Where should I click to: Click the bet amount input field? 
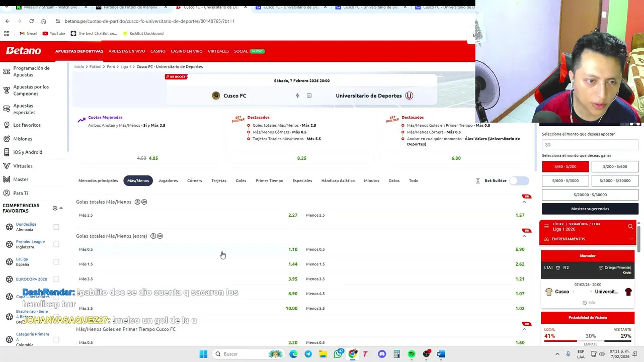pos(590,145)
